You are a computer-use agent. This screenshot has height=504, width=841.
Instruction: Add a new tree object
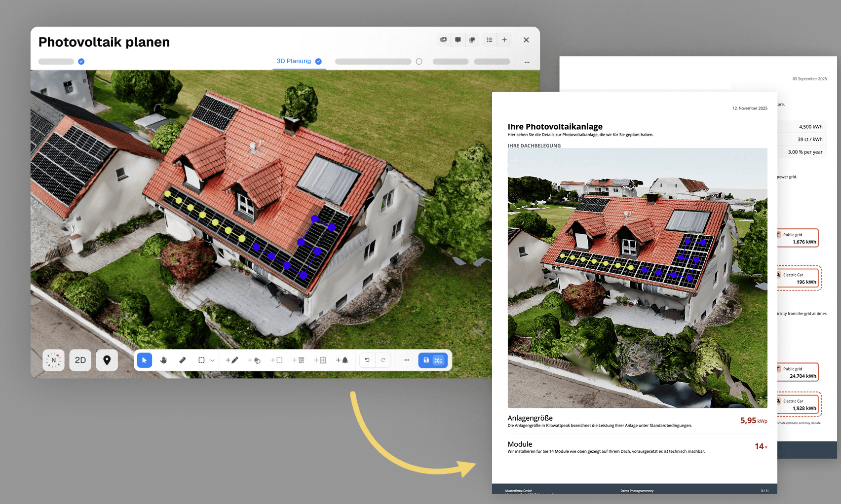(343, 360)
